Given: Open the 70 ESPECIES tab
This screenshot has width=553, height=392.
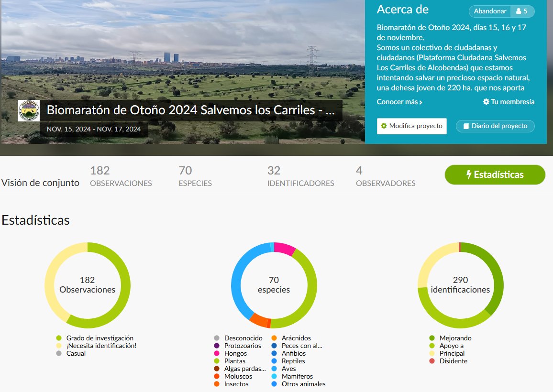Looking at the screenshot, I should [195, 175].
